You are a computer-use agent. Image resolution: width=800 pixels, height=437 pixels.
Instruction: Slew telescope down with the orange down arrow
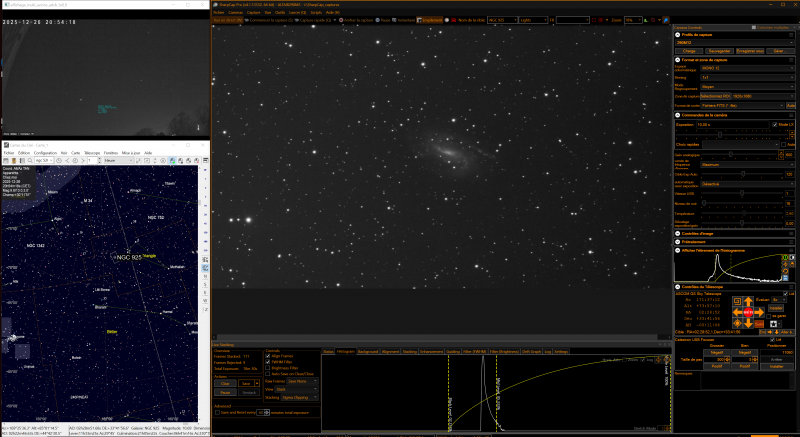point(748,323)
